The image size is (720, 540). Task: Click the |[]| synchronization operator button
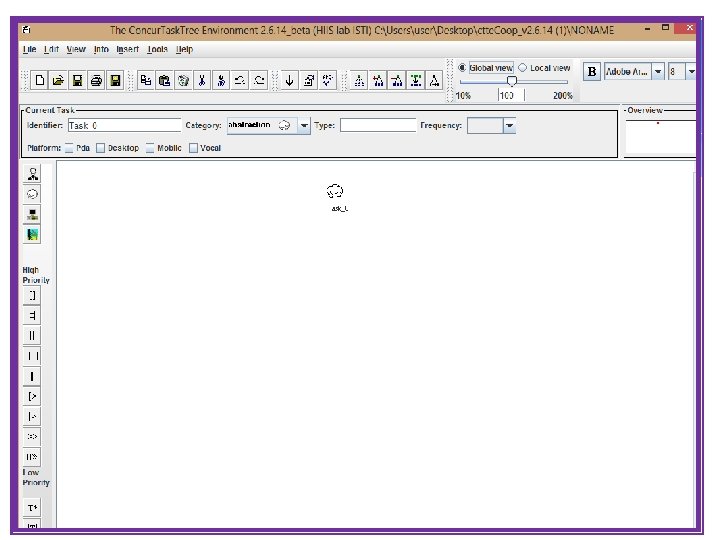(32, 356)
